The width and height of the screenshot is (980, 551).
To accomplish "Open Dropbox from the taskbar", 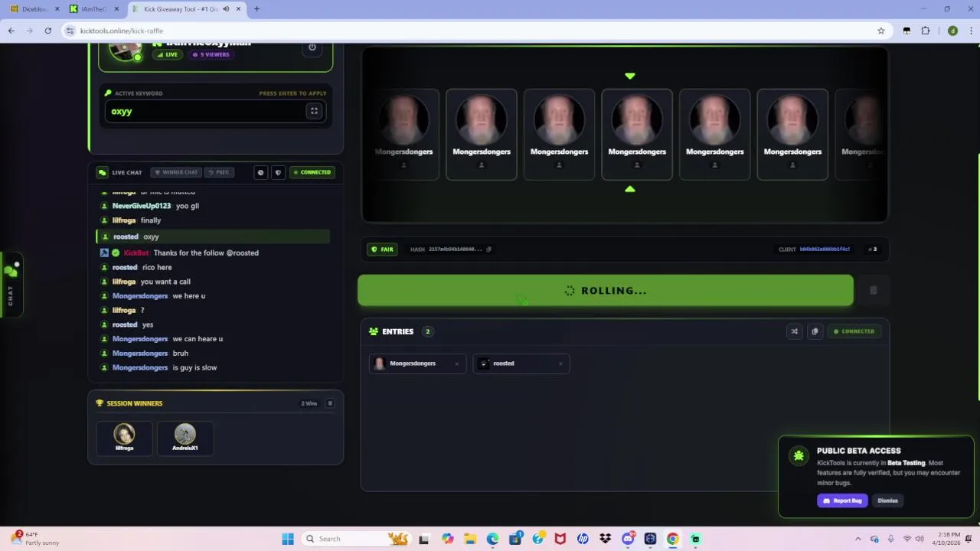I will tap(606, 539).
